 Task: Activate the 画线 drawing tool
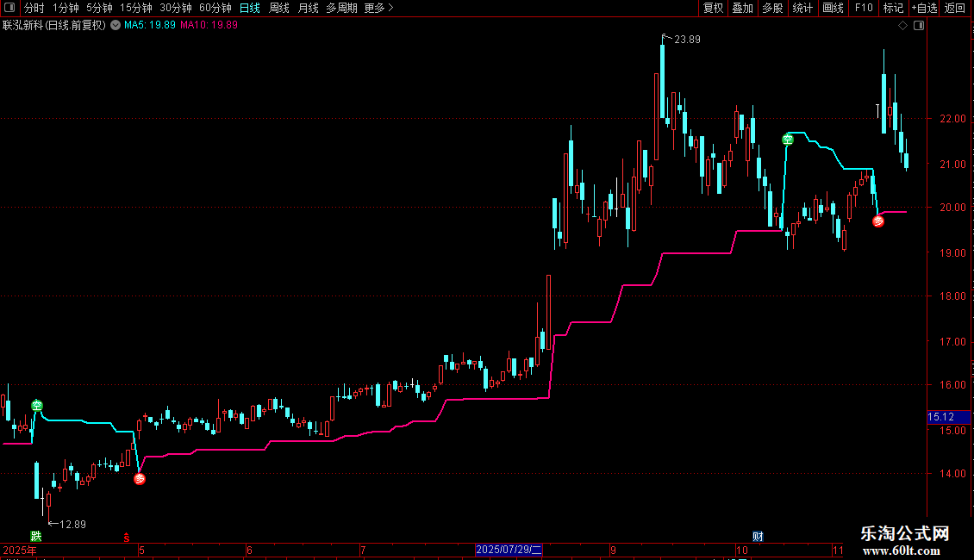pyautogui.click(x=833, y=8)
